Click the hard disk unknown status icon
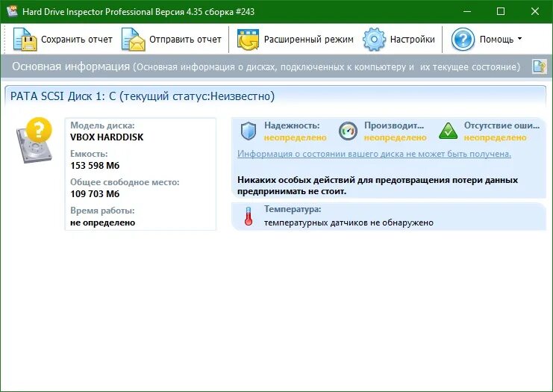 pos(34,140)
